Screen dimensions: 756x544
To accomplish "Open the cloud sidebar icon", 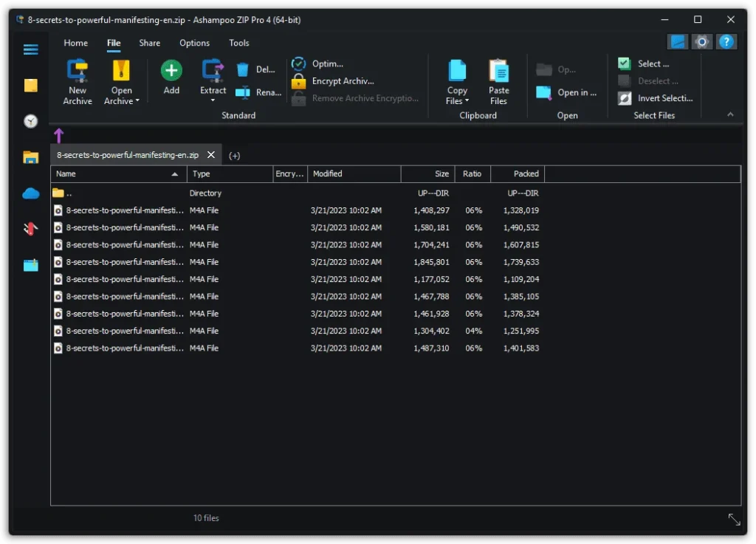I will (31, 193).
